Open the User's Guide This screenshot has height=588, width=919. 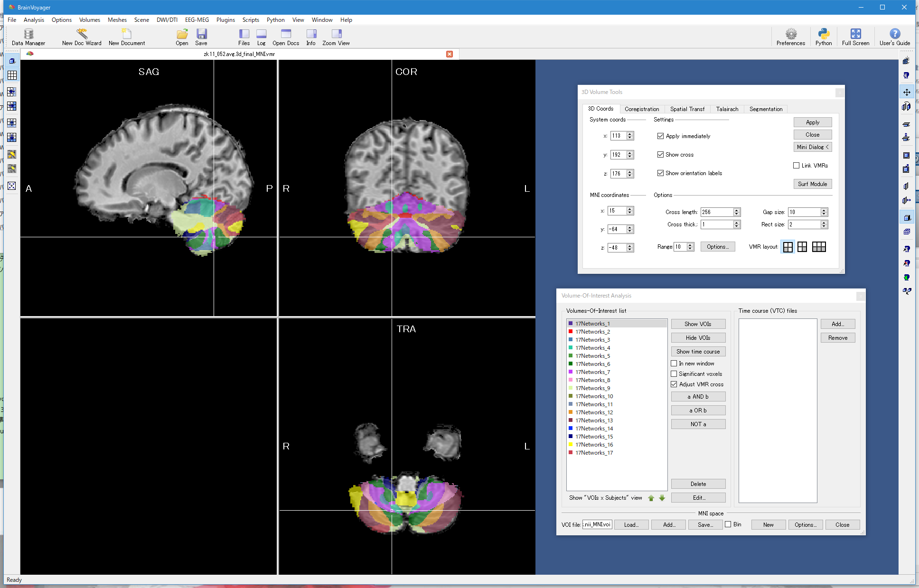pyautogui.click(x=895, y=37)
